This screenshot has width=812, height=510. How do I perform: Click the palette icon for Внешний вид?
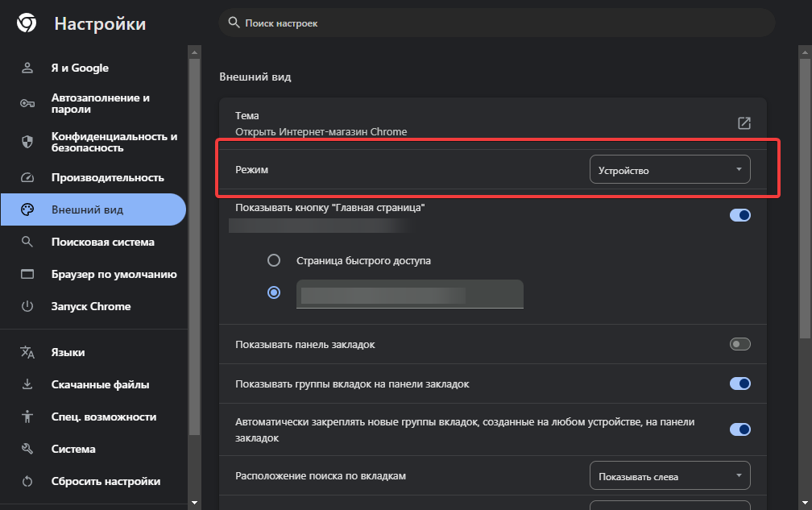(27, 209)
